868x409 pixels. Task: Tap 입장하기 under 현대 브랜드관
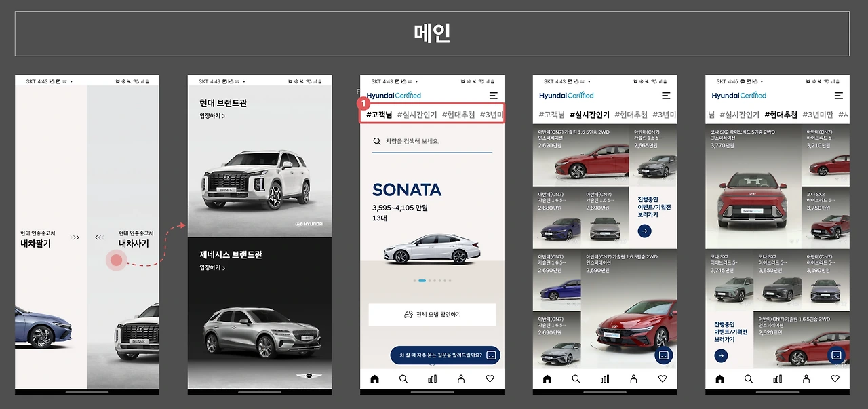tap(212, 116)
